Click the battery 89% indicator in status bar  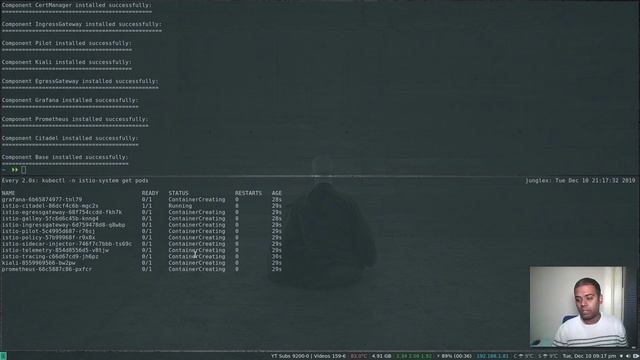coord(454,356)
